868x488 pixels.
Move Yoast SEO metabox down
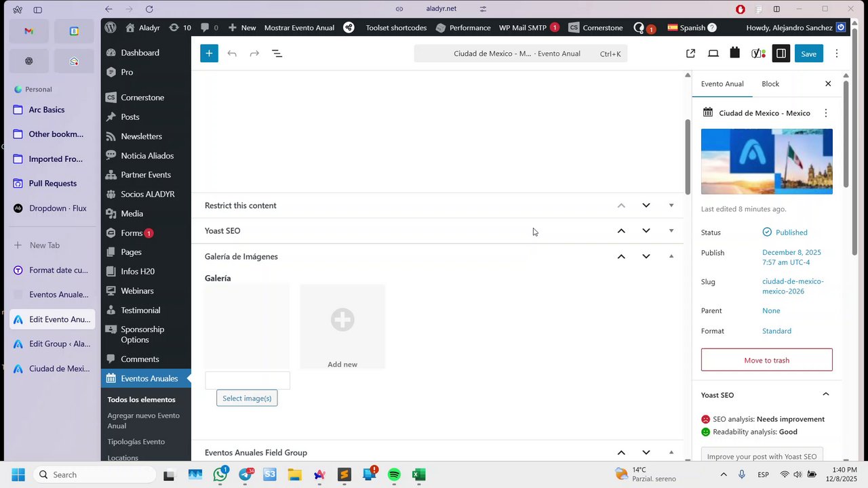tap(646, 230)
